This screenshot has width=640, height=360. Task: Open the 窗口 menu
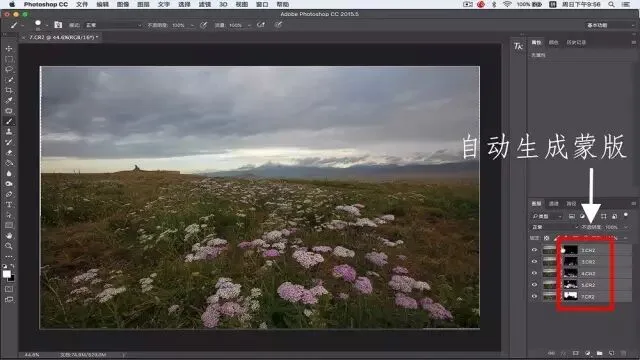click(262, 4)
